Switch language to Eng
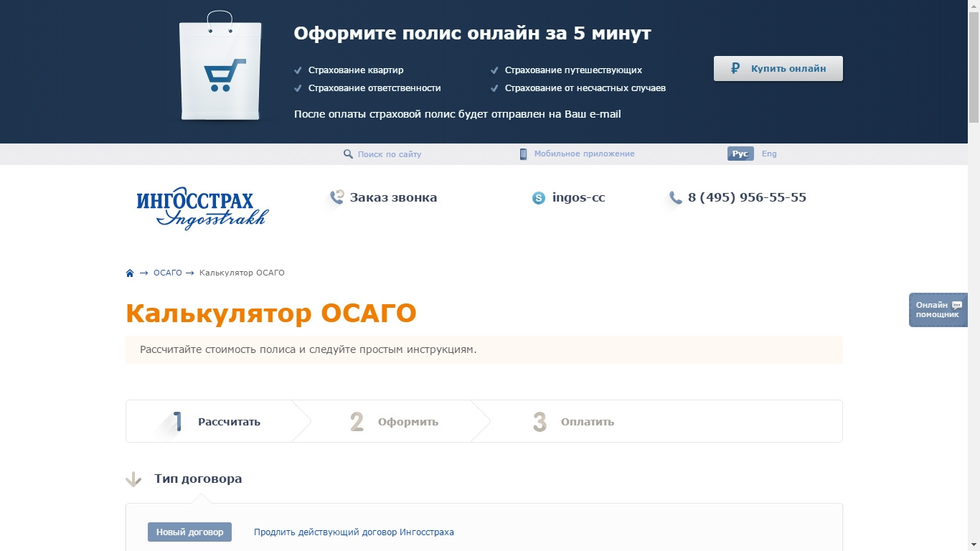This screenshot has height=551, width=980. pyautogui.click(x=769, y=154)
